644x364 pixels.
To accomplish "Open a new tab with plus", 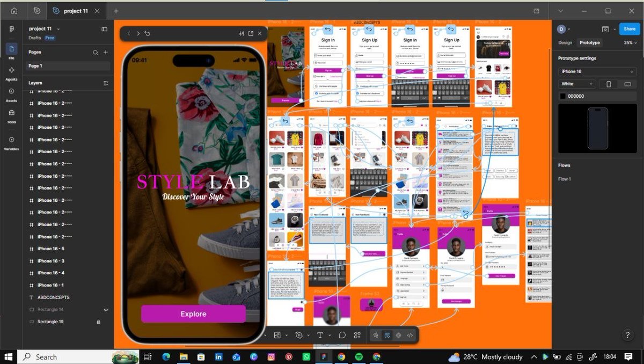I will pyautogui.click(x=116, y=11).
